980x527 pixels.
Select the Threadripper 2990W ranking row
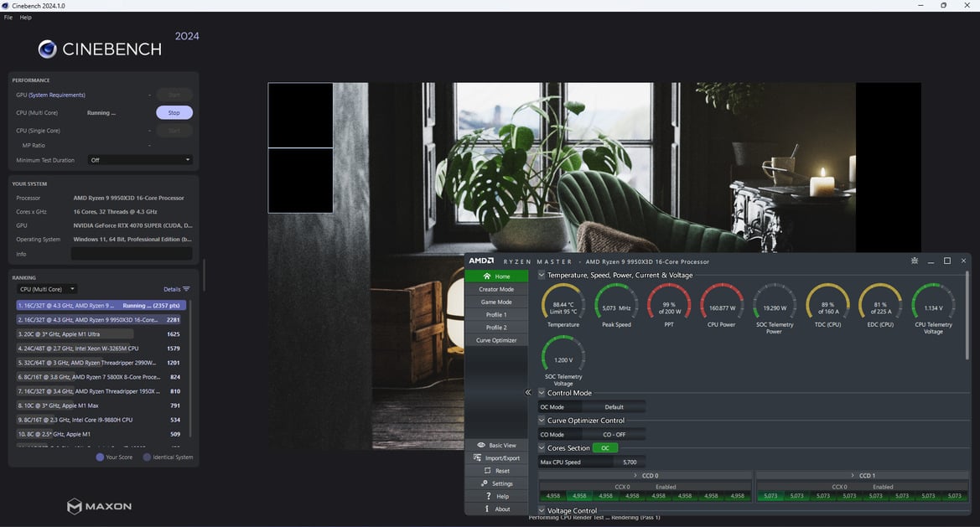pyautogui.click(x=101, y=363)
